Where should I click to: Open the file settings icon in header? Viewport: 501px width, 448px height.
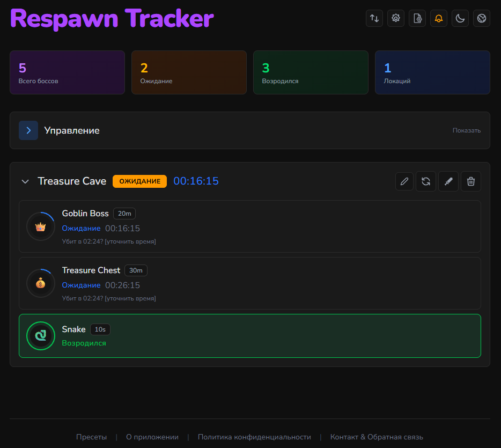pos(417,18)
